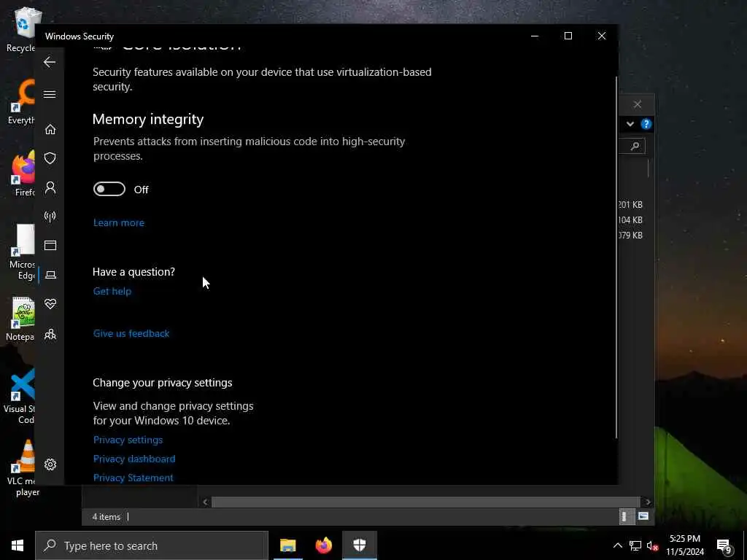The image size is (747, 560).
Task: Open Device security laptop icon
Action: click(x=50, y=275)
